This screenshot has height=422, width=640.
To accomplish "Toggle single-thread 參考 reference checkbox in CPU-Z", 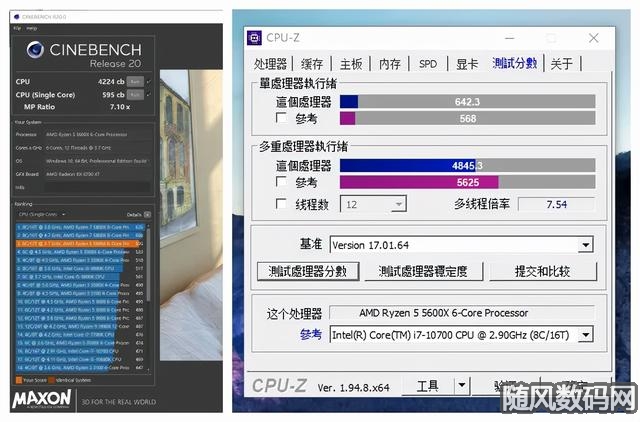I will click(281, 118).
